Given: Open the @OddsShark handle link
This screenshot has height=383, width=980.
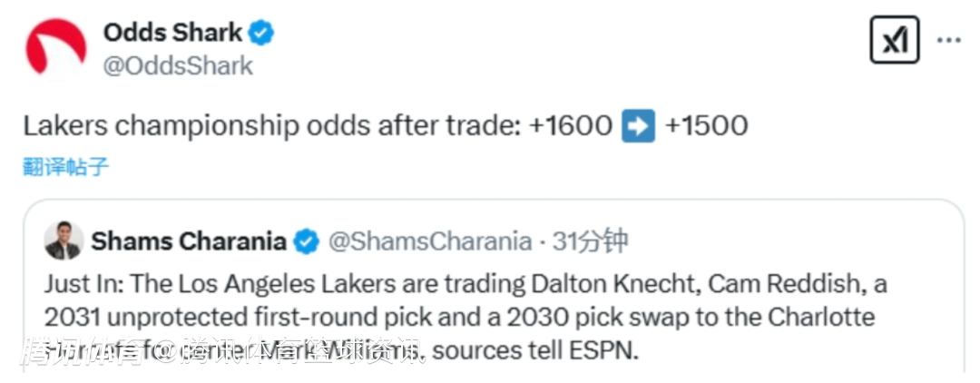Looking at the screenshot, I should (x=178, y=66).
